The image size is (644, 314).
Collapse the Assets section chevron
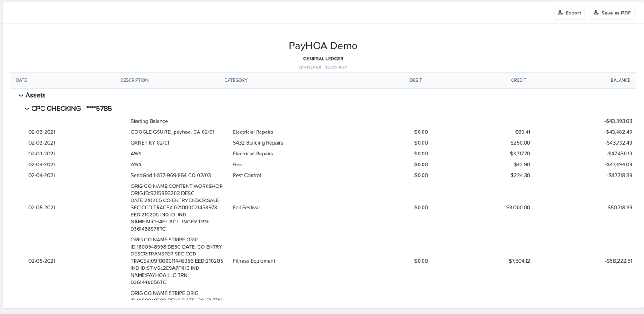(x=21, y=96)
